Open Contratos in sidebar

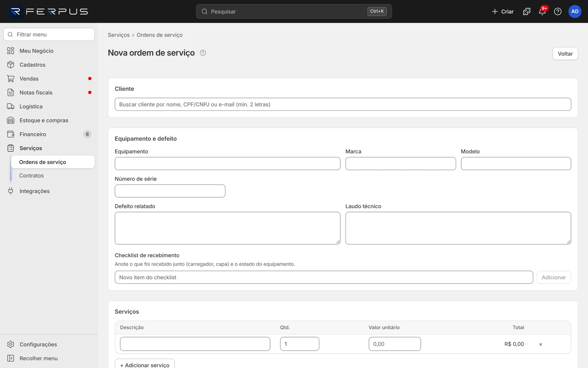53,176
